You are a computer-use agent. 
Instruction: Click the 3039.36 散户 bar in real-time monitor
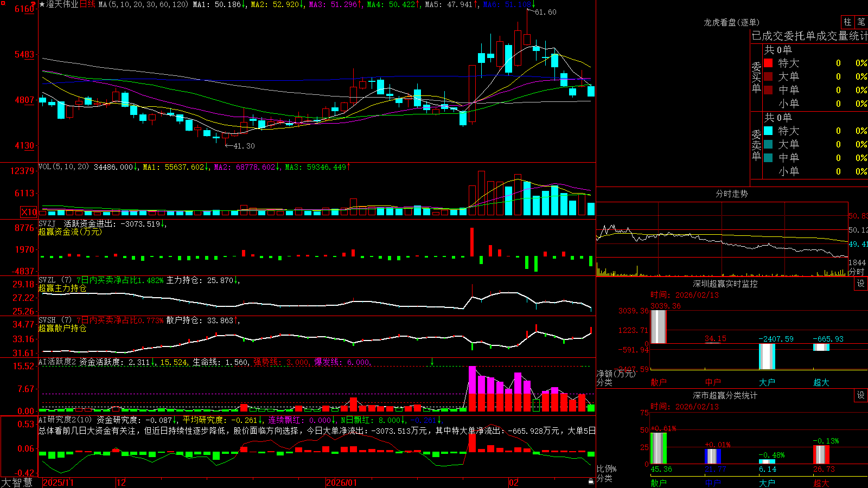[x=658, y=327]
